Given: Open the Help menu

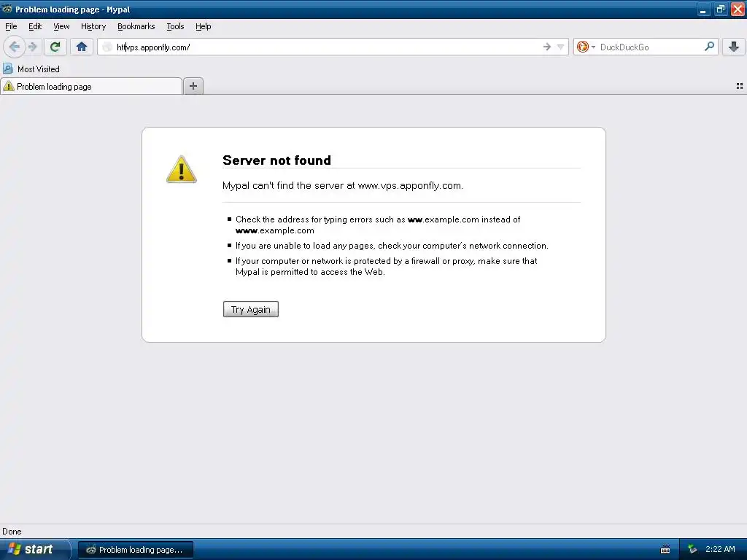Looking at the screenshot, I should 204,26.
